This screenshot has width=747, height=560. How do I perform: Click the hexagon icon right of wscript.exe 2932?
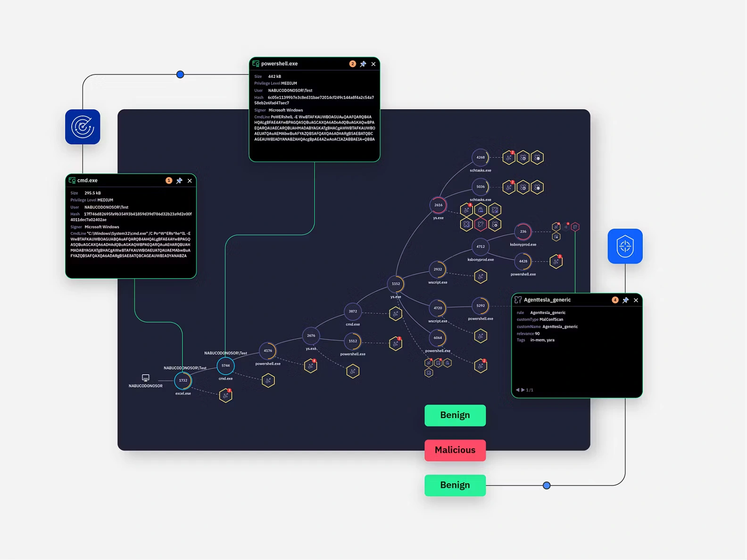480,277
